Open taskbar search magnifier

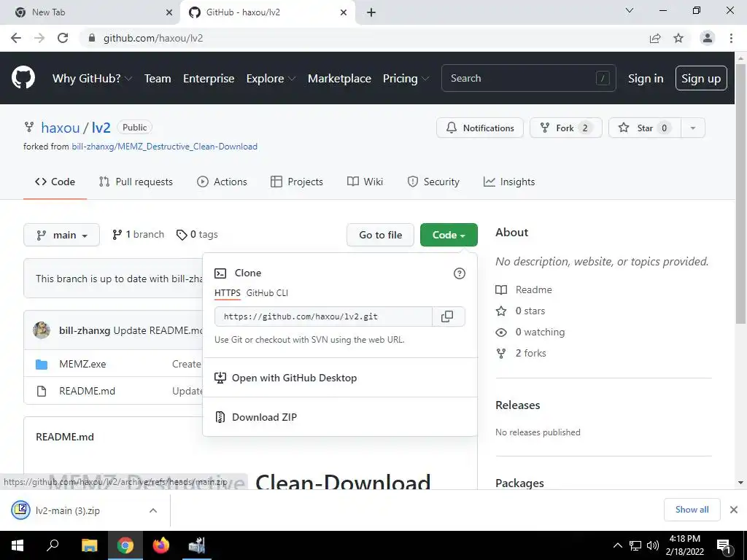[x=53, y=545]
